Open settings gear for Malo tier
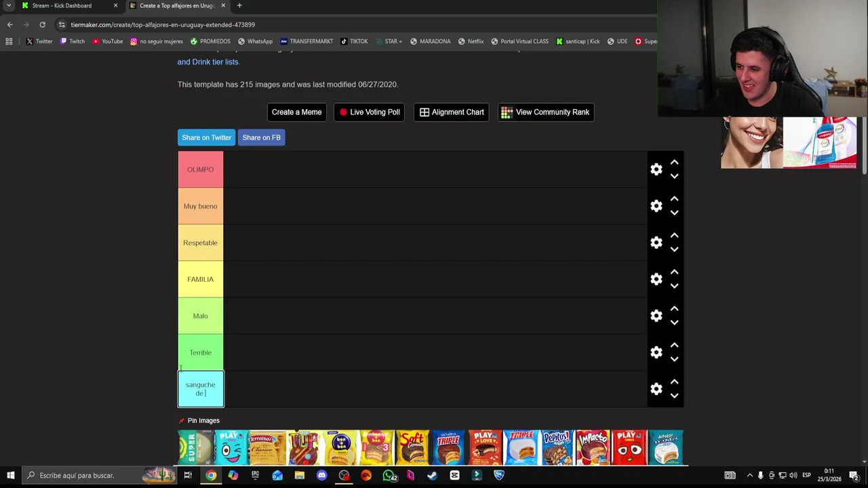This screenshot has width=868, height=488. [656, 316]
